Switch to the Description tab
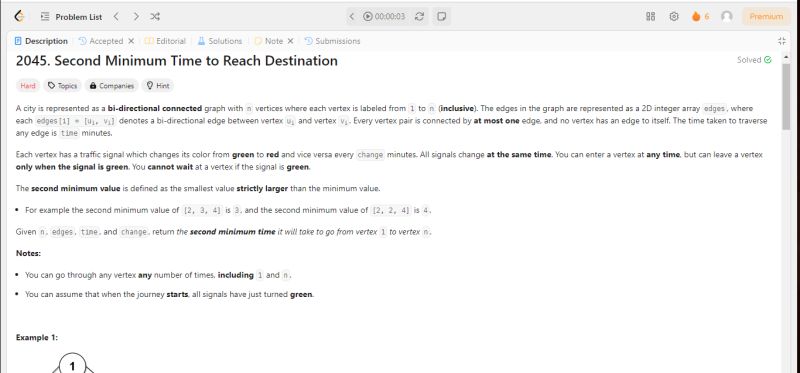Image resolution: width=800 pixels, height=373 pixels. [x=41, y=41]
